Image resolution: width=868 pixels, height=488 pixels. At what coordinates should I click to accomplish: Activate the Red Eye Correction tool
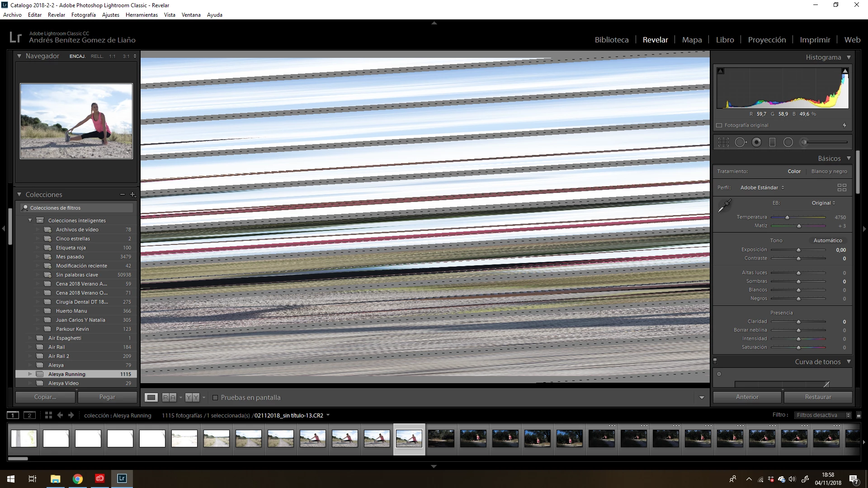pos(756,142)
